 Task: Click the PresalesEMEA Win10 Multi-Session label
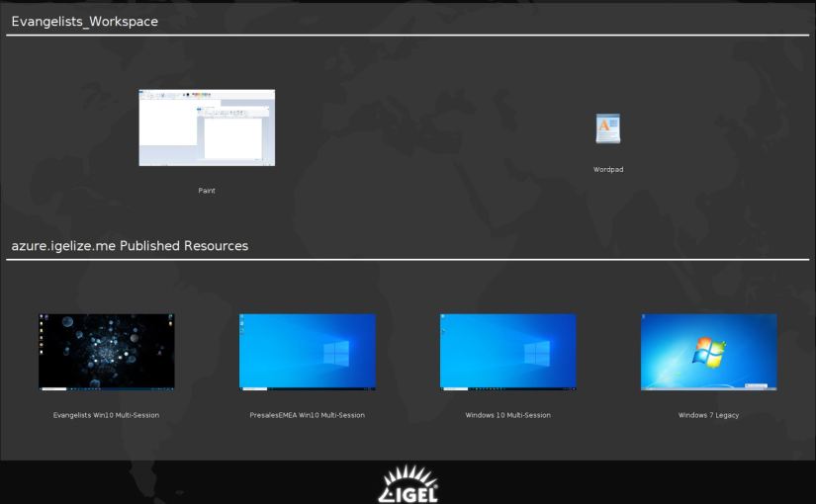[x=307, y=415]
